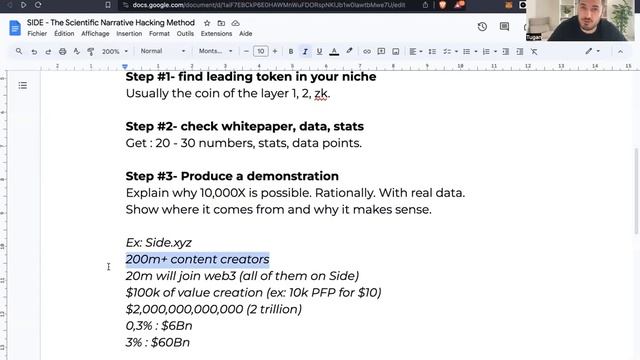This screenshot has height=360, width=640.
Task: Collapse the menus with the chevron
Action: tap(620, 51)
